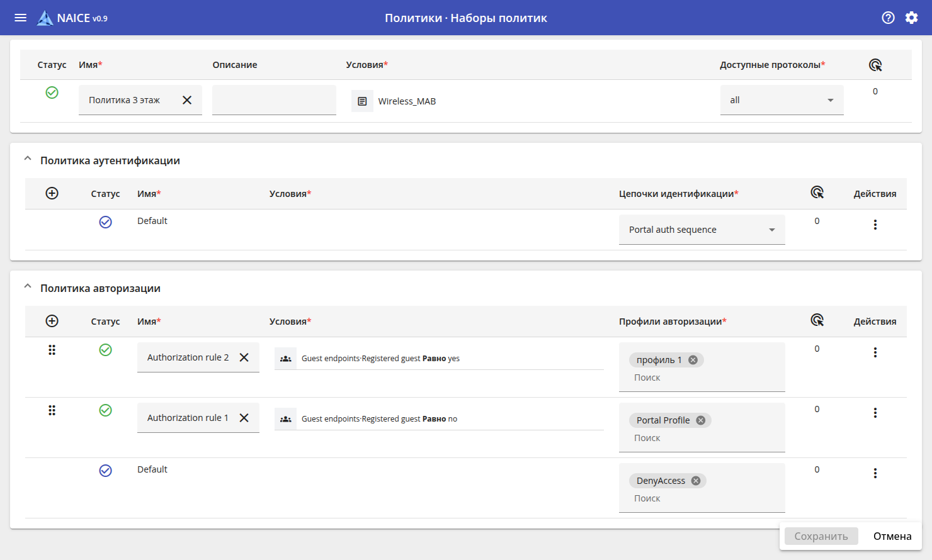Open the all protocols dropdown
Screen dimensions: 932x560
pos(781,100)
